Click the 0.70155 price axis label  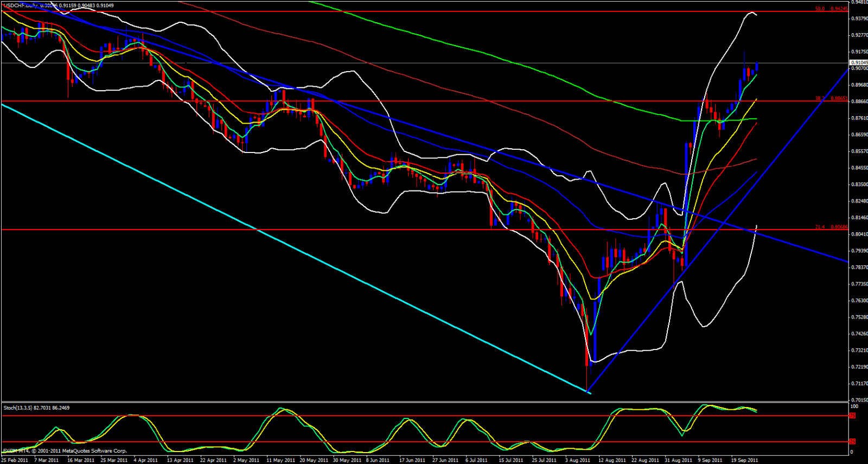pyautogui.click(x=859, y=400)
